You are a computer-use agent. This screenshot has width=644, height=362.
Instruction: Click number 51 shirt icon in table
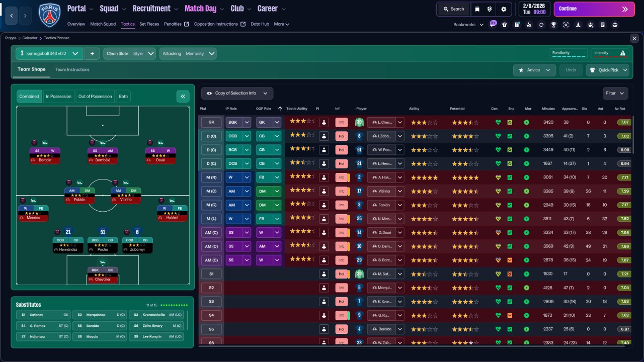[x=359, y=150]
